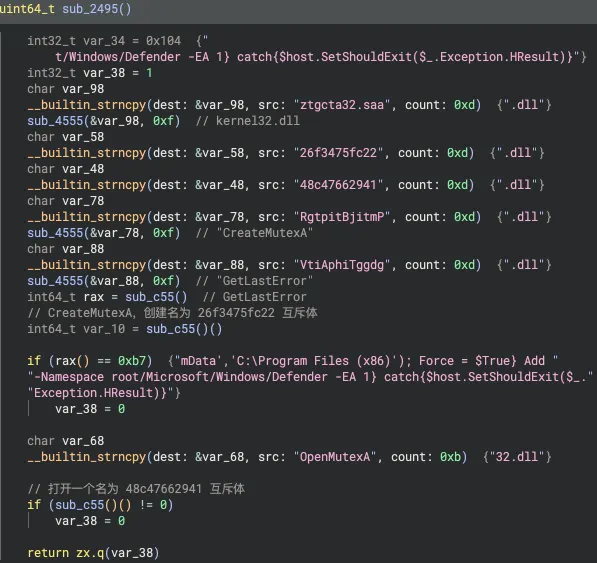Click var_38 = 0 under sub_c55 check

[x=90, y=521]
